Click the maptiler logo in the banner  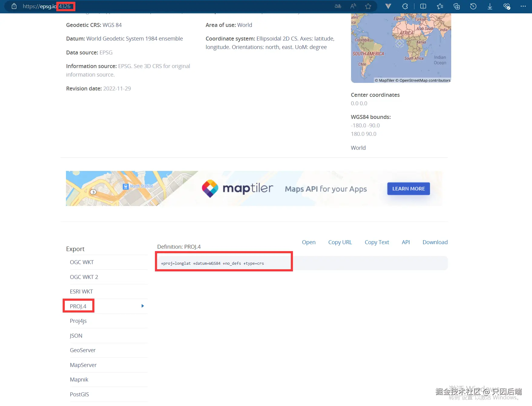[x=238, y=188]
